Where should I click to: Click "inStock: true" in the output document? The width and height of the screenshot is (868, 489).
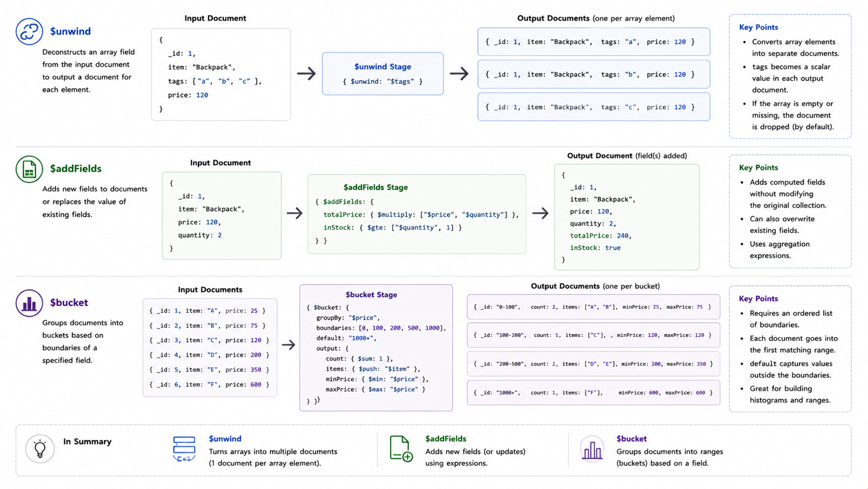(595, 248)
